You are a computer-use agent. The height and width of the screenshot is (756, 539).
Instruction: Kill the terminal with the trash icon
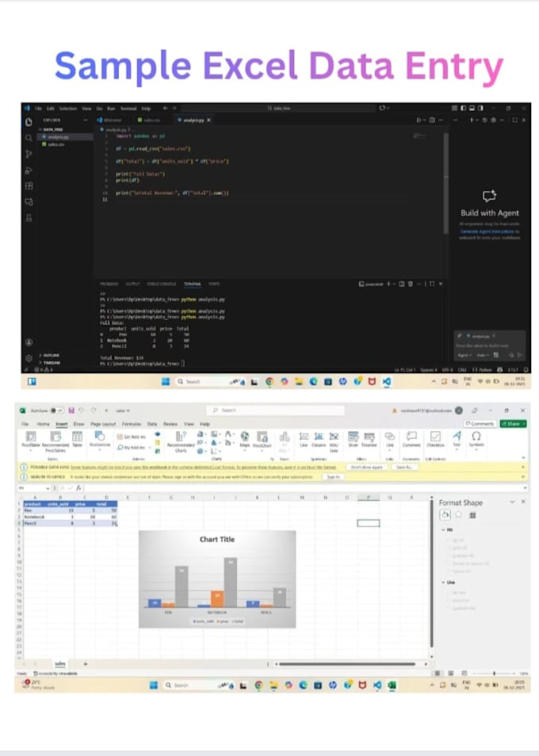coord(411,284)
